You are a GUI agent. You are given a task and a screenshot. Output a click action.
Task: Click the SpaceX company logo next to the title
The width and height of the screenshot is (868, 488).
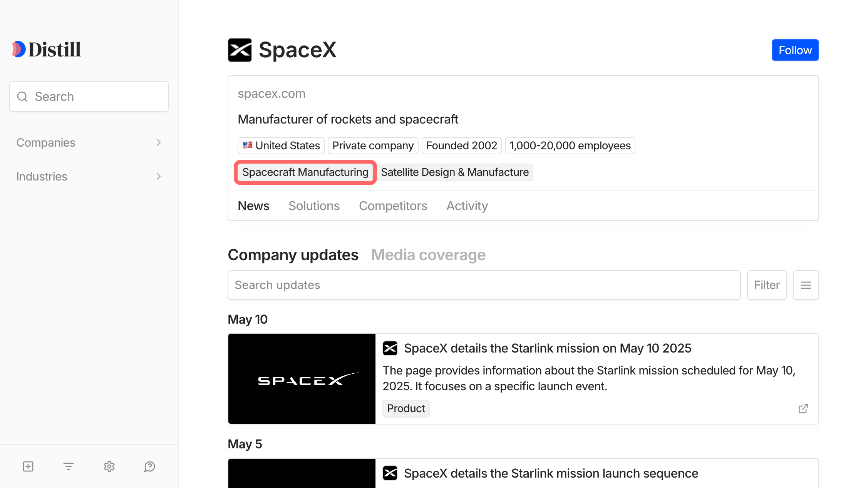tap(240, 49)
